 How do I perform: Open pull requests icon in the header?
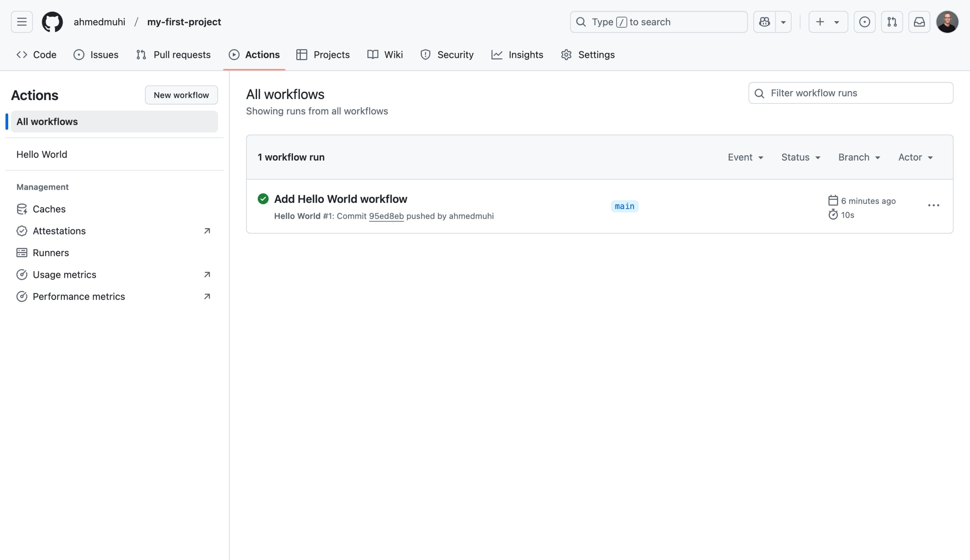(x=892, y=22)
